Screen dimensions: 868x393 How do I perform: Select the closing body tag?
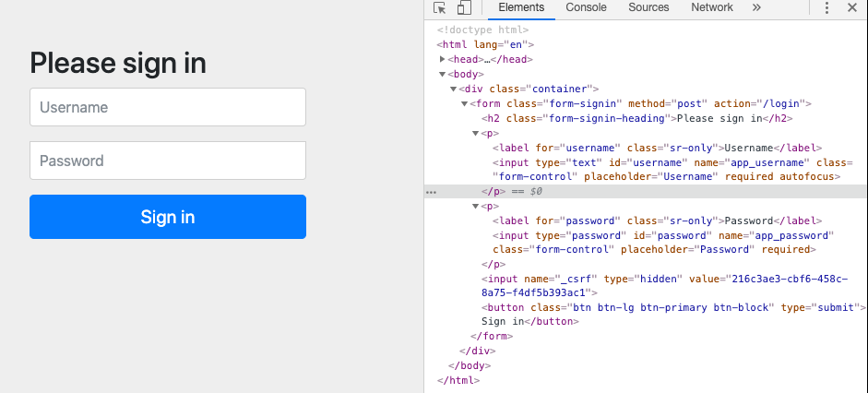[470, 365]
